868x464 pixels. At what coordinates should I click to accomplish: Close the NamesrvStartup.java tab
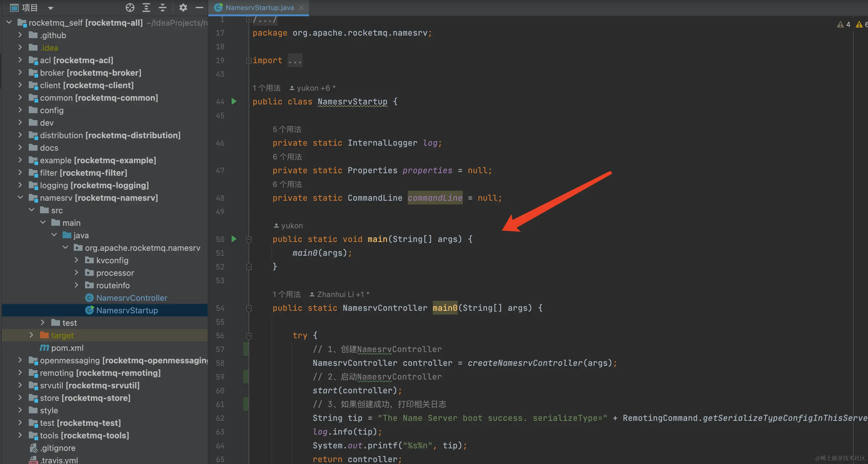[x=301, y=8]
